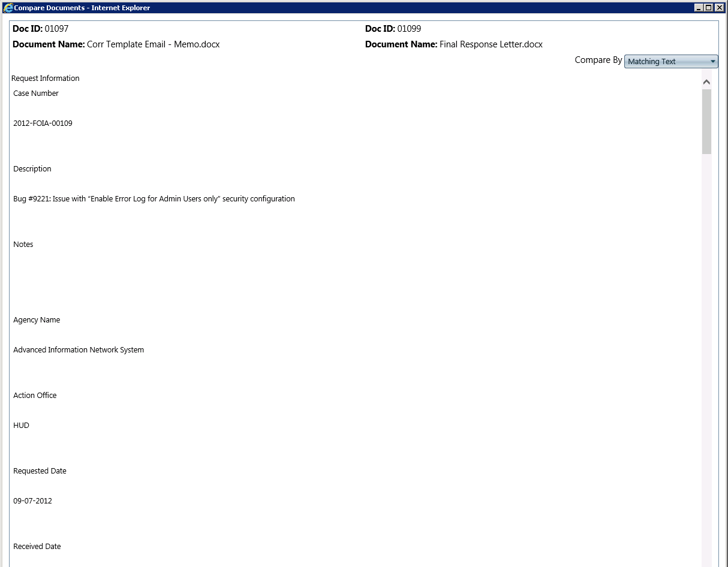
Task: Click the case number 2012-FOIA-00109
Action: click(43, 123)
